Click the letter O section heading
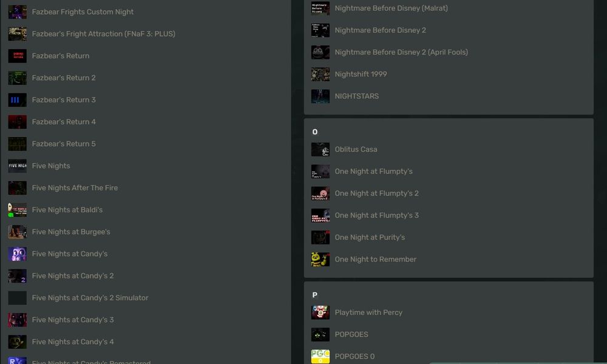The image size is (607, 364). (x=314, y=132)
